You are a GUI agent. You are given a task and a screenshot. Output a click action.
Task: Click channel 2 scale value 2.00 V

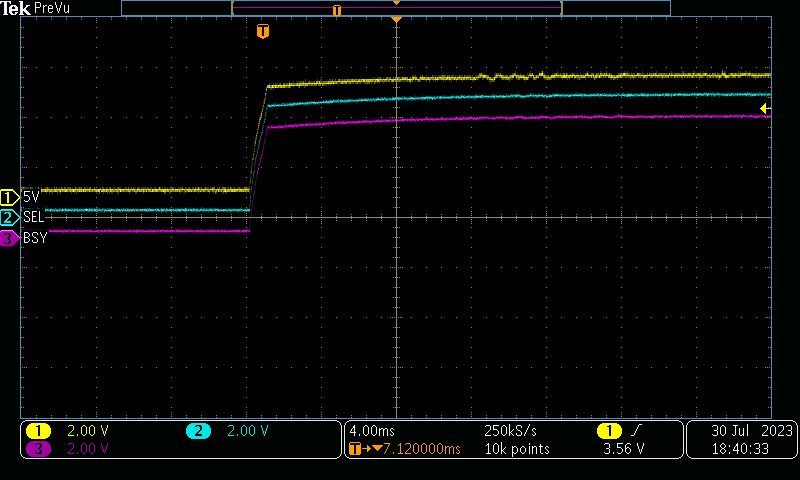pos(247,431)
